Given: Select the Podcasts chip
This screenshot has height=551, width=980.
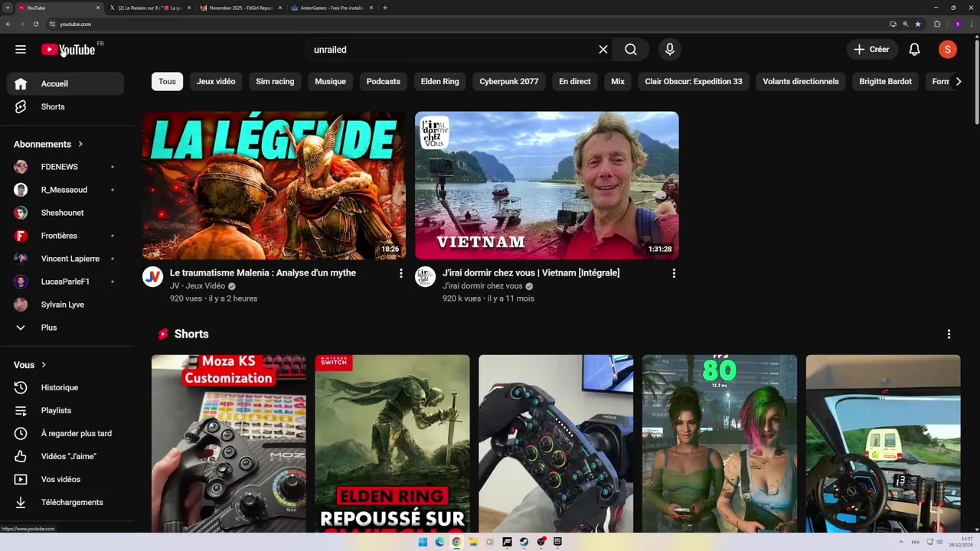Looking at the screenshot, I should [384, 81].
